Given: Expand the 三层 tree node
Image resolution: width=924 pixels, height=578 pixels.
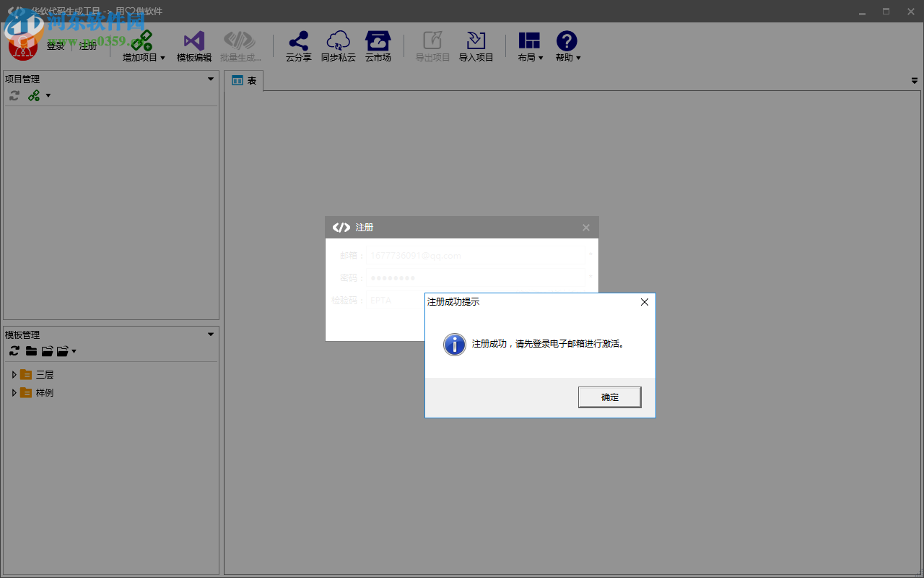Looking at the screenshot, I should coord(14,374).
